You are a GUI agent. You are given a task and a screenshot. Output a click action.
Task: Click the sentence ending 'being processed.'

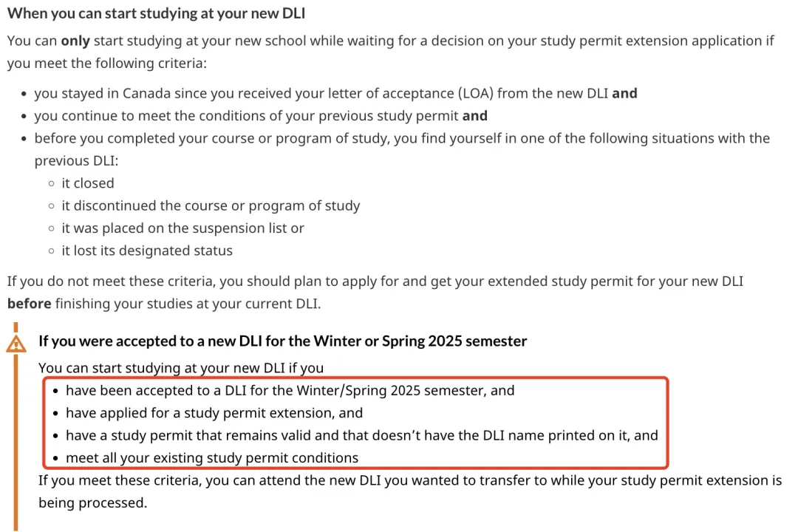(409, 491)
